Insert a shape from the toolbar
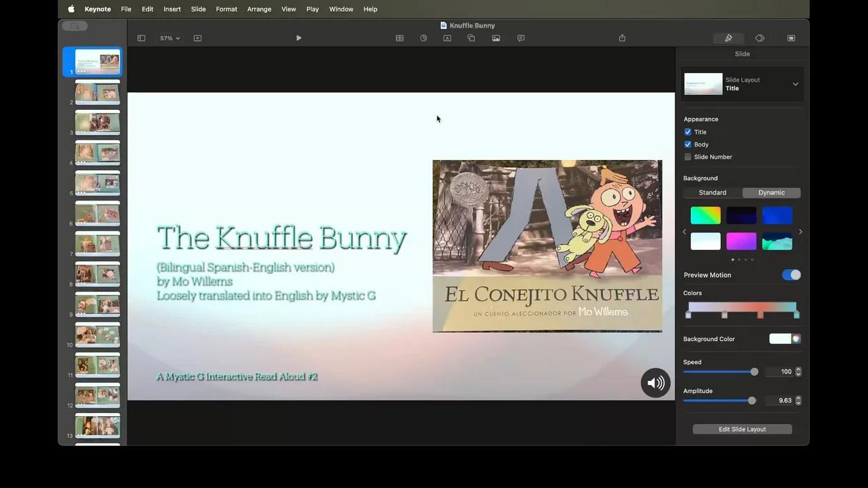 point(471,38)
